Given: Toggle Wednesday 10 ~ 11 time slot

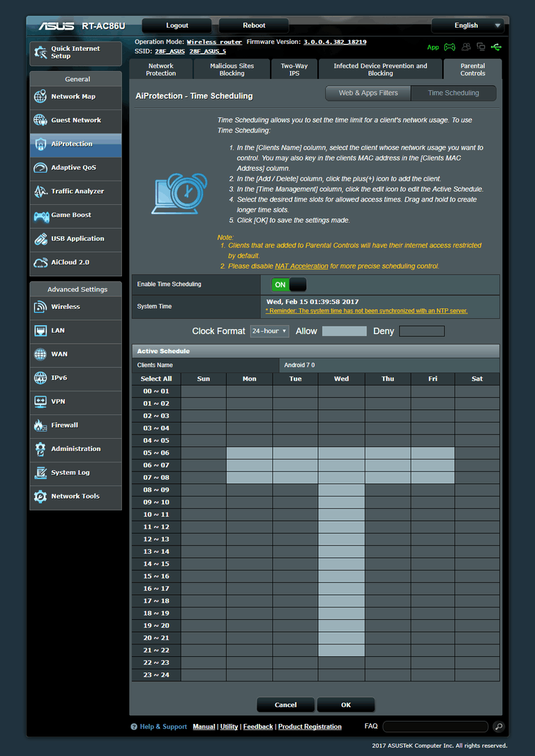Looking at the screenshot, I should (342, 515).
